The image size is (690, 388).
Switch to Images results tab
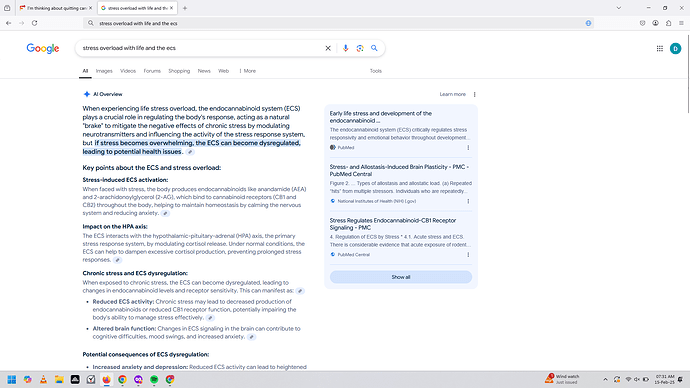tap(104, 71)
